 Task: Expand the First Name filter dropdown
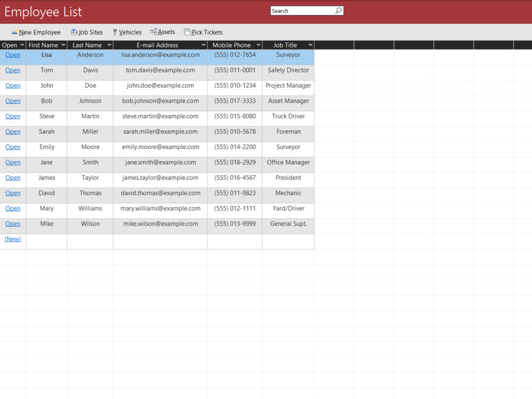[63, 45]
